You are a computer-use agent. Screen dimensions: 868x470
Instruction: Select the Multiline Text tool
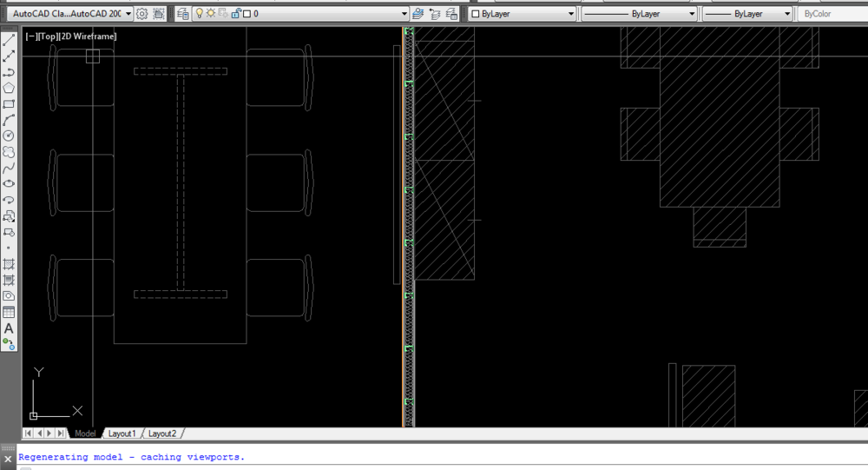[x=9, y=328]
